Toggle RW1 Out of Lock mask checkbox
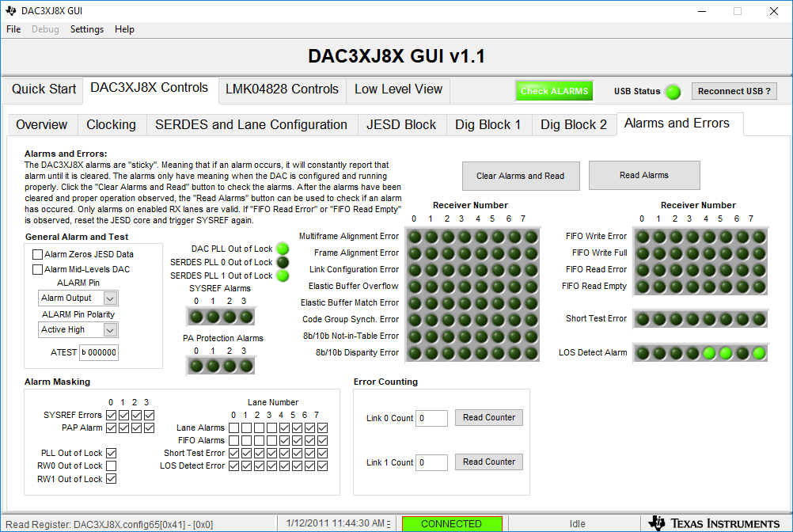The width and height of the screenshot is (793, 532). tap(112, 478)
